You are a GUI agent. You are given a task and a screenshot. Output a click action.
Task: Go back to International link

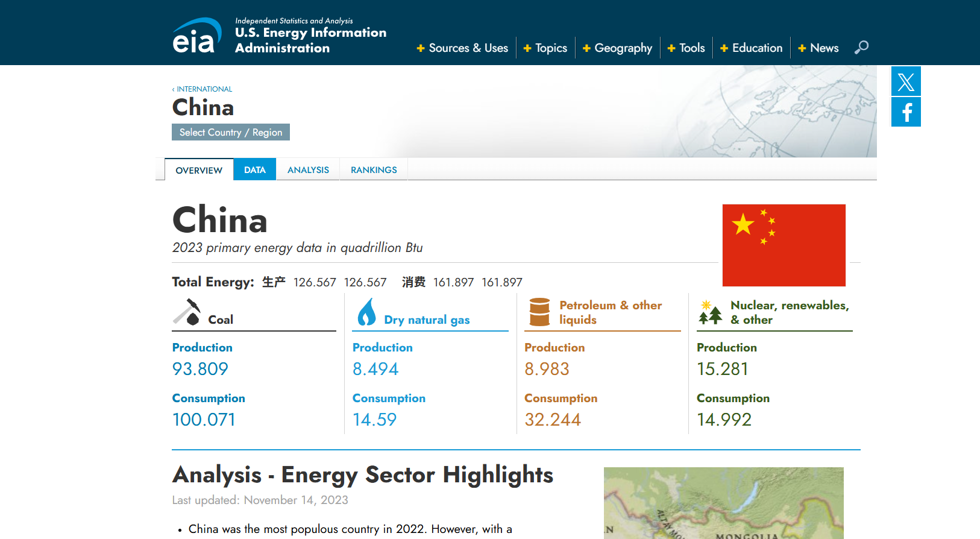click(202, 89)
